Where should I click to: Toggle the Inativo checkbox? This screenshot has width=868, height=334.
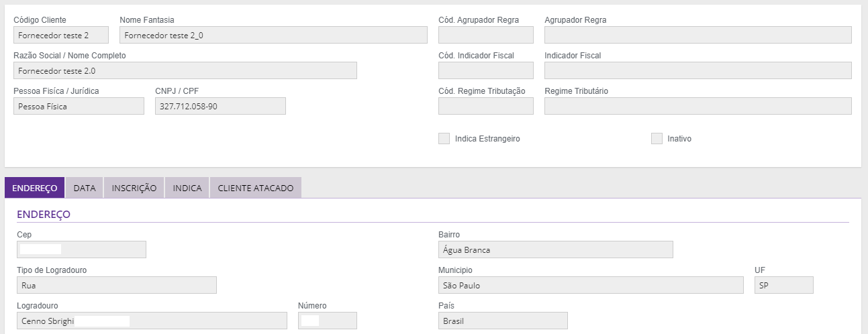point(657,139)
